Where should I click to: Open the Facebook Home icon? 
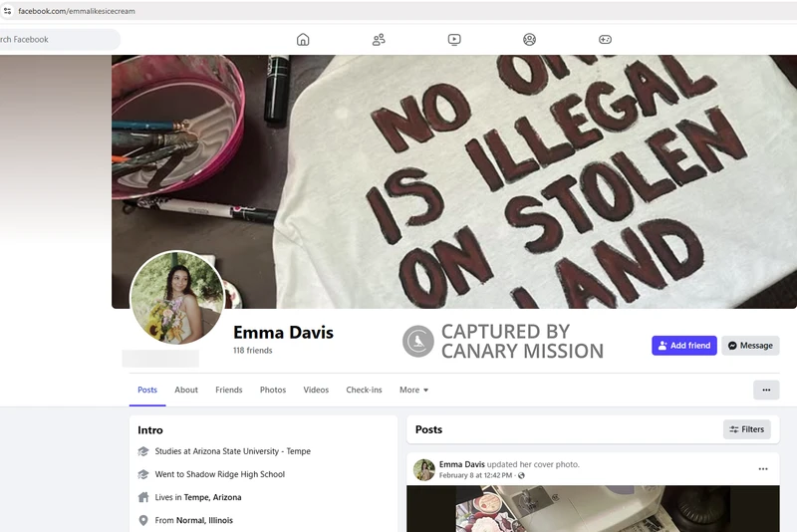[303, 40]
